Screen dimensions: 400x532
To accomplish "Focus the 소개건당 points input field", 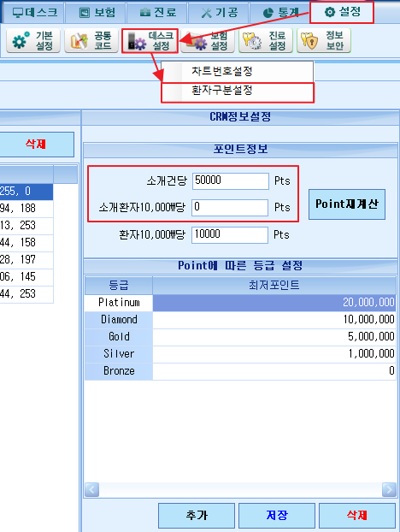I will [x=231, y=180].
